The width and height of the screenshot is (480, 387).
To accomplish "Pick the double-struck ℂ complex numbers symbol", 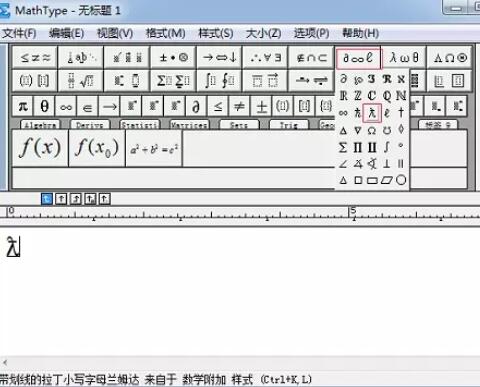I will point(372,96).
